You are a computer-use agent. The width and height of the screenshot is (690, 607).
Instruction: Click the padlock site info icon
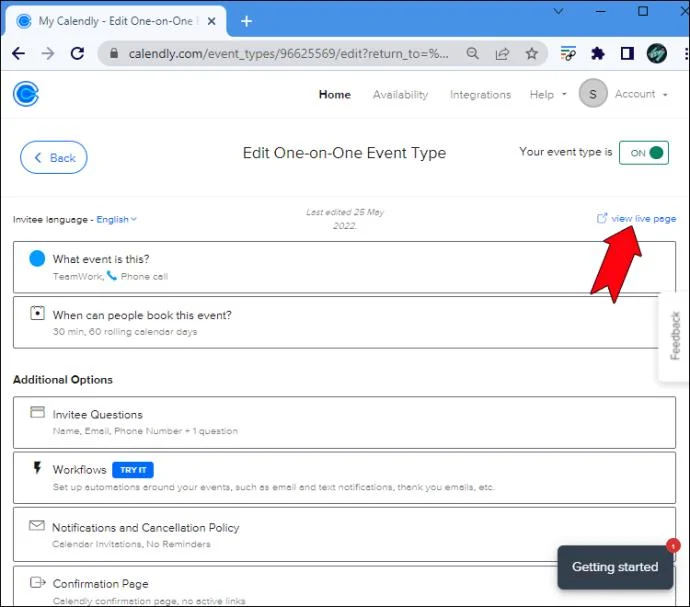click(114, 53)
